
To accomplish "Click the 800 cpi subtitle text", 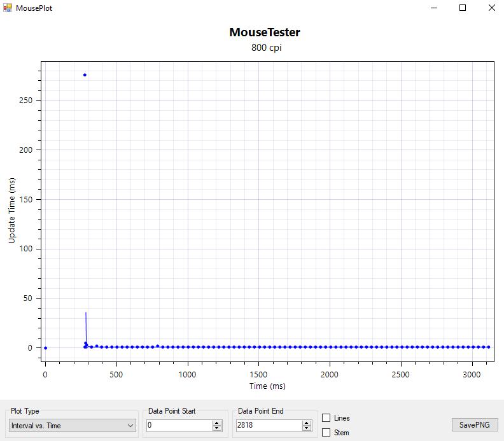I will pyautogui.click(x=264, y=48).
